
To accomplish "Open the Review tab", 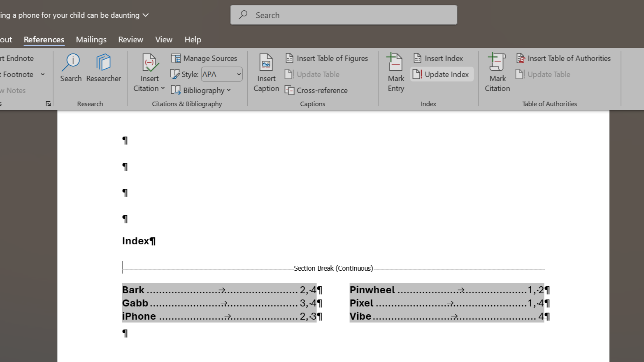I will click(130, 39).
